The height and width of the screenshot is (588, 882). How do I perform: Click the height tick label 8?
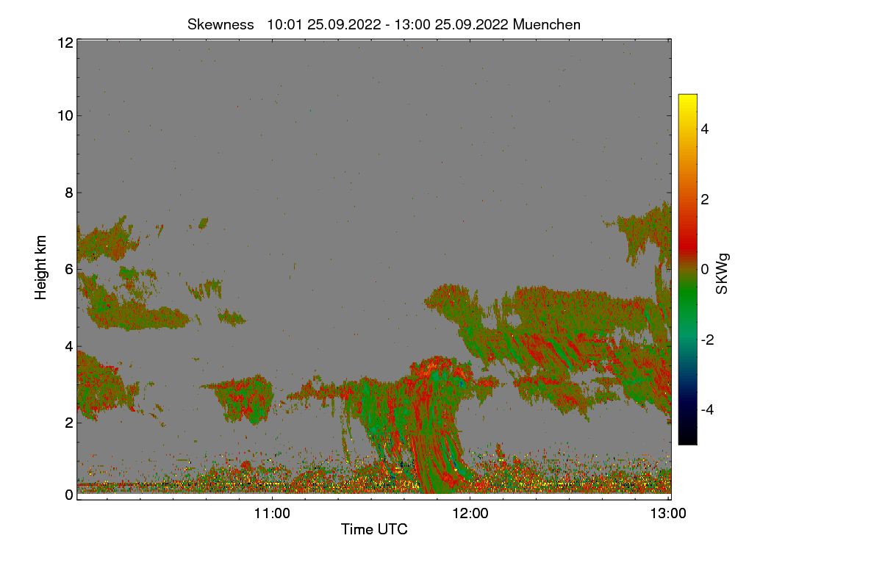pos(69,193)
